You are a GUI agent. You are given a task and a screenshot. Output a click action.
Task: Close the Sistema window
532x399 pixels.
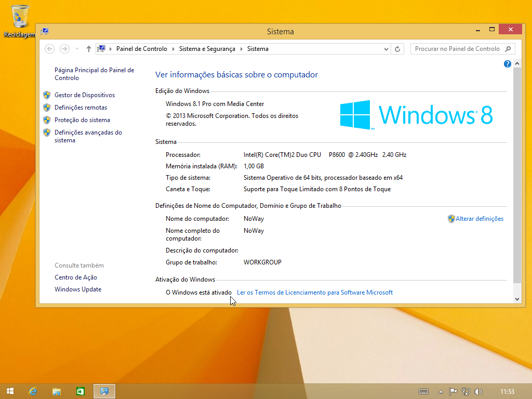[x=511, y=30]
